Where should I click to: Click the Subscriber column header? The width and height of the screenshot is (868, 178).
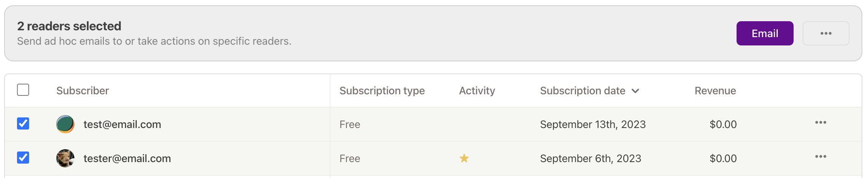tap(83, 91)
